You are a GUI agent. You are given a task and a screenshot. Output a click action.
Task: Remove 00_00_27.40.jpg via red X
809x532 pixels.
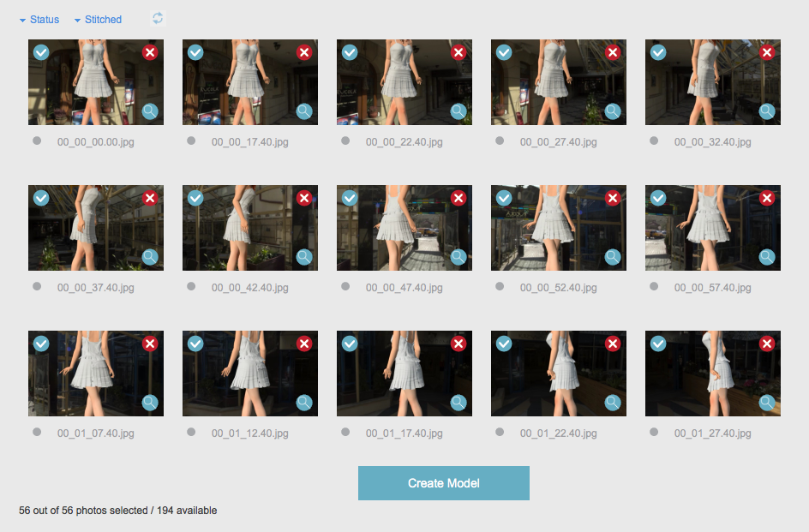click(613, 52)
